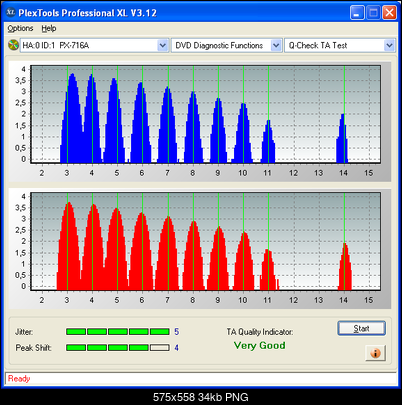Open the PX-716A drive dropdown arrow
402x405 pixels.
pyautogui.click(x=162, y=45)
